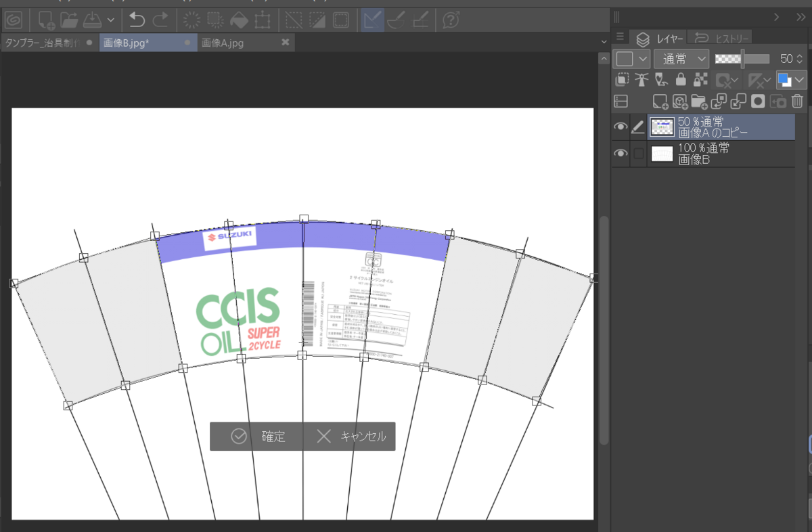Click the new raster layer icon
The width and height of the screenshot is (812, 532).
click(x=660, y=102)
